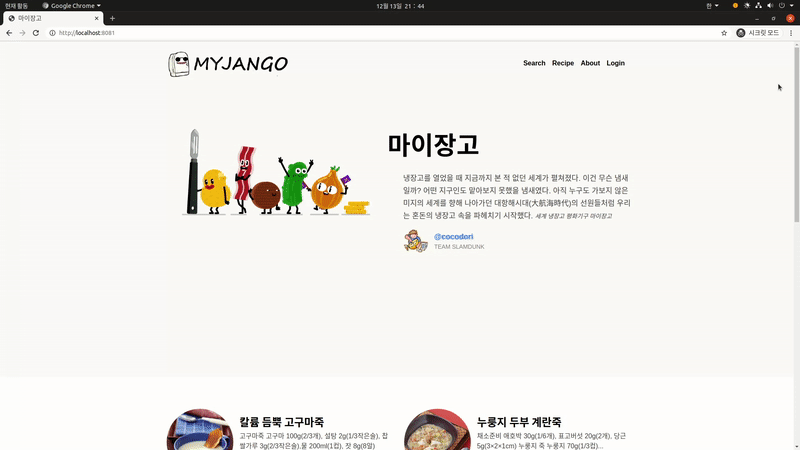The height and width of the screenshot is (450, 800).
Task: Open the system menu dropdown arrow
Action: 792,6
